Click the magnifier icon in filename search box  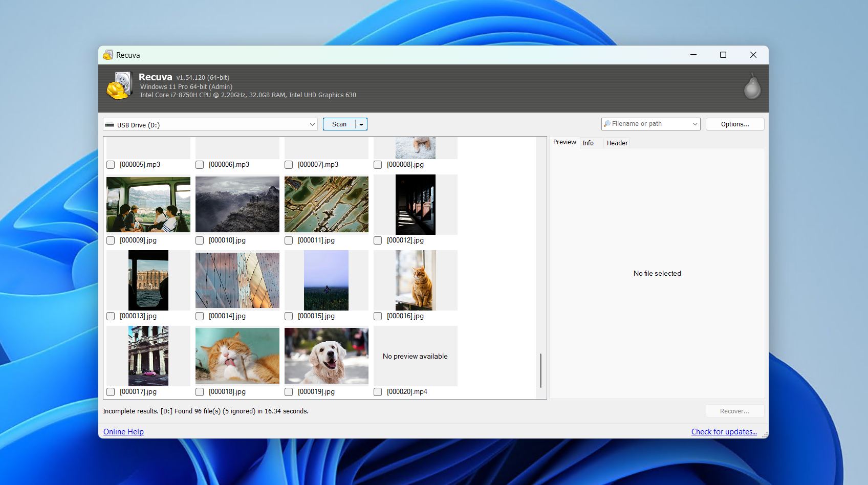(x=607, y=124)
